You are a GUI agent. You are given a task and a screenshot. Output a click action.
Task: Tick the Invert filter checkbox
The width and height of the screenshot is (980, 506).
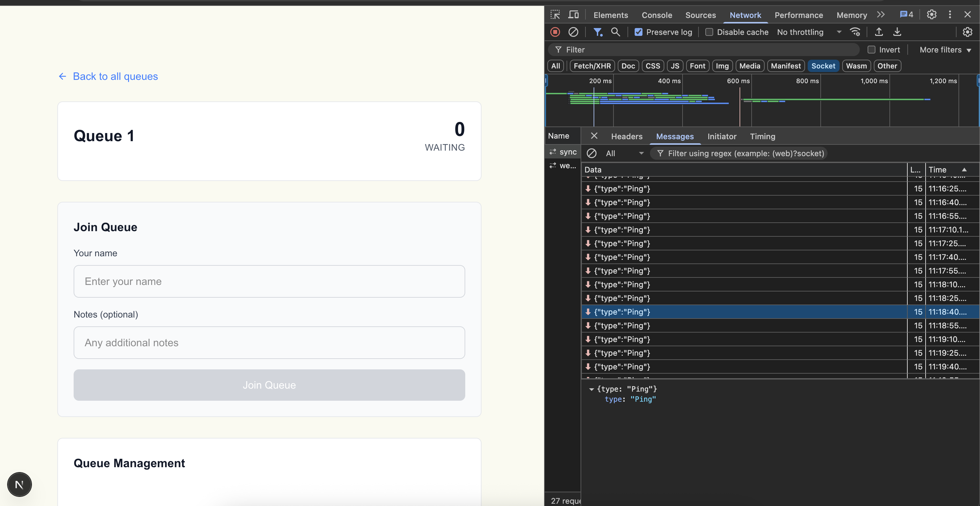[x=871, y=50]
